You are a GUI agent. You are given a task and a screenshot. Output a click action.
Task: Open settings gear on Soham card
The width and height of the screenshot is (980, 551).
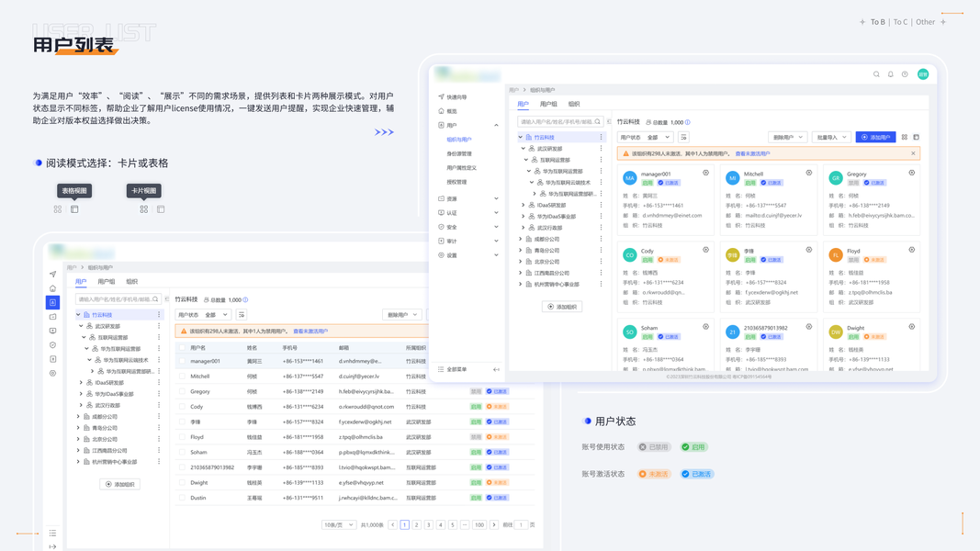pyautogui.click(x=705, y=327)
